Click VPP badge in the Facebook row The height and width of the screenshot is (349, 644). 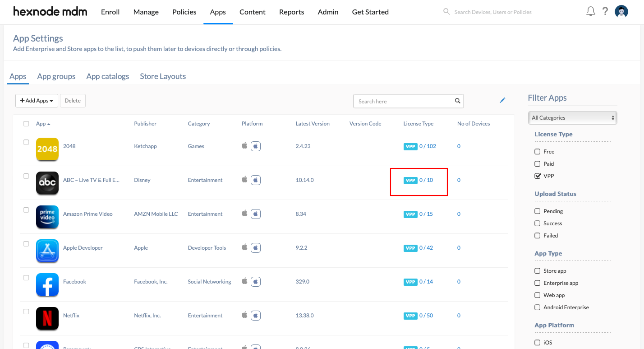410,282
